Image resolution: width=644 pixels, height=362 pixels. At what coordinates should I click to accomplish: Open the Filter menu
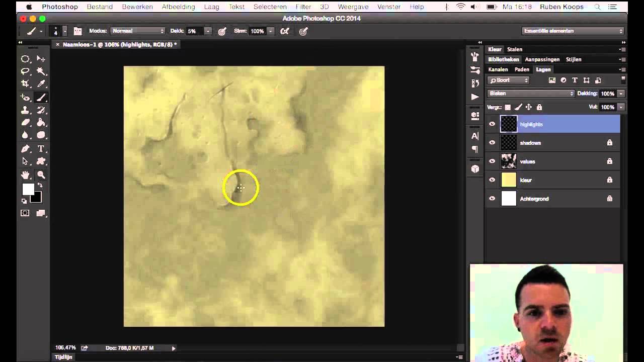coord(303,7)
